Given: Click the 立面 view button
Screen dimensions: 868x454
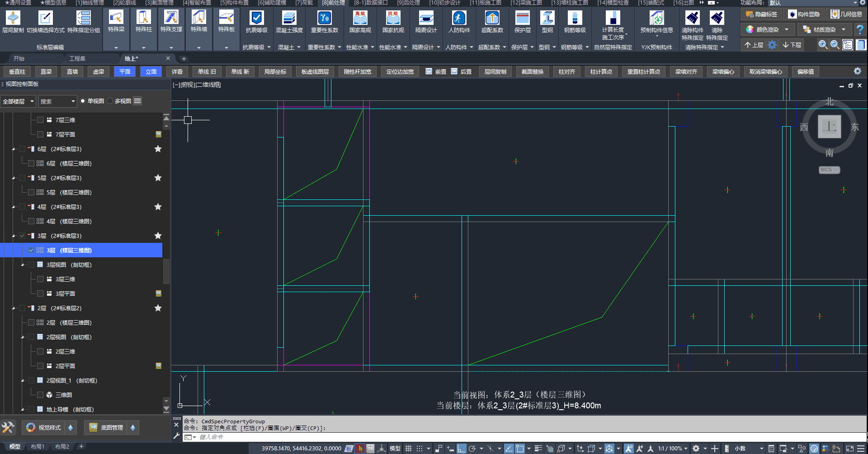Looking at the screenshot, I should pos(151,71).
